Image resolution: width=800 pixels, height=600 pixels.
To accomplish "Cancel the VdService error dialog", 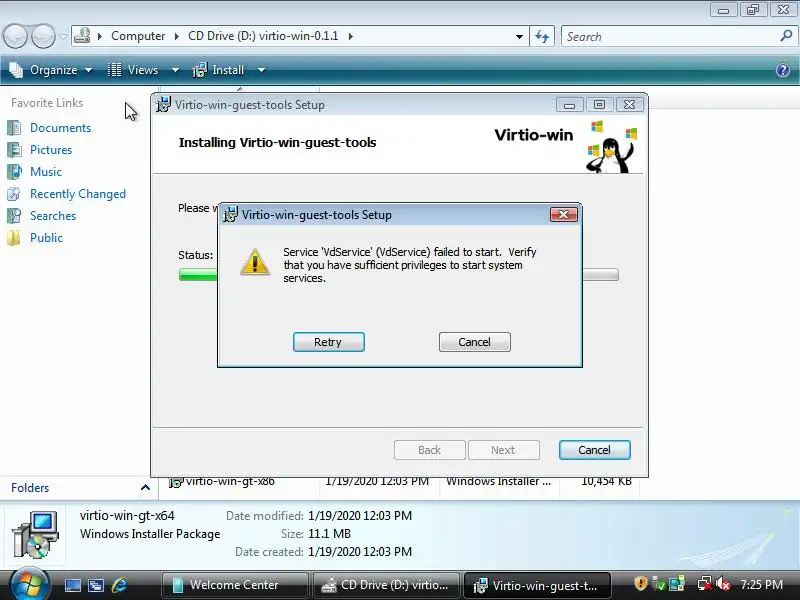I will coord(474,342).
